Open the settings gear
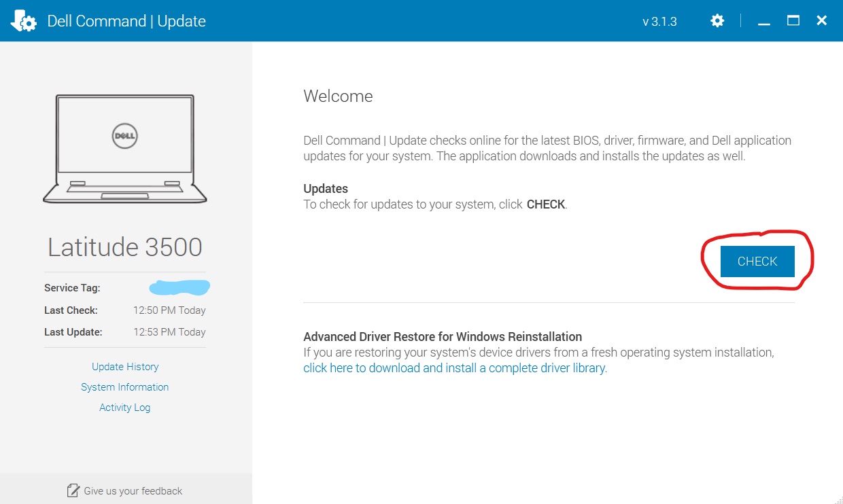The width and height of the screenshot is (843, 504). coord(717,20)
